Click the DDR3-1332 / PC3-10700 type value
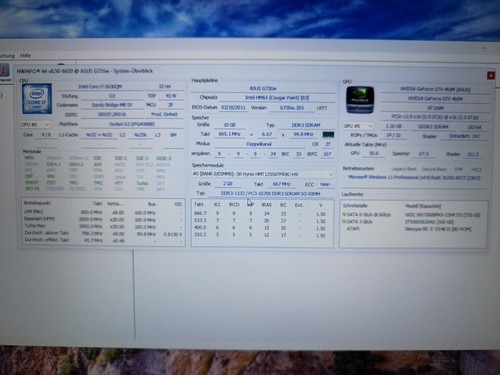Screen dimensions: 500x375 click(x=270, y=193)
